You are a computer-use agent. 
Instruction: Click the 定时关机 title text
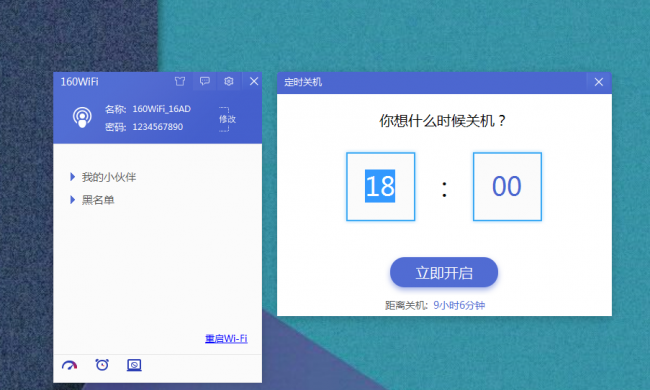(303, 82)
